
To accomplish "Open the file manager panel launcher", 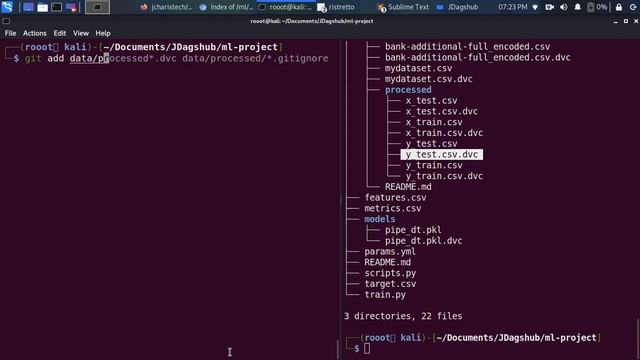I will [x=42, y=7].
